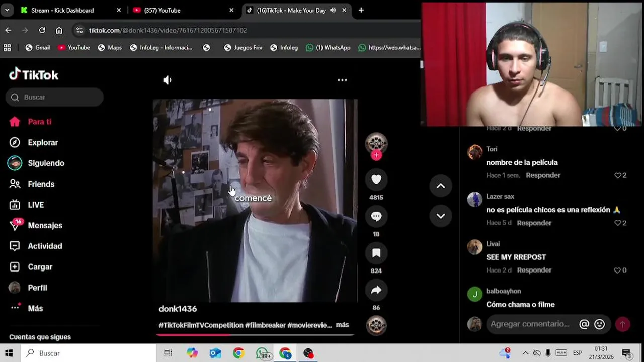644x362 pixels.
Task: Seek on the red video progress bar
Action: 255,334
